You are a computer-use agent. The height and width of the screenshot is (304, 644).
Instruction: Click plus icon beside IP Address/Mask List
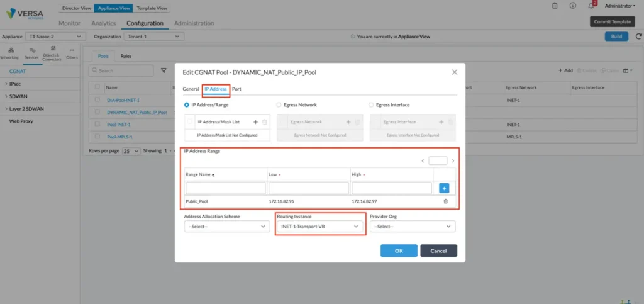click(255, 122)
